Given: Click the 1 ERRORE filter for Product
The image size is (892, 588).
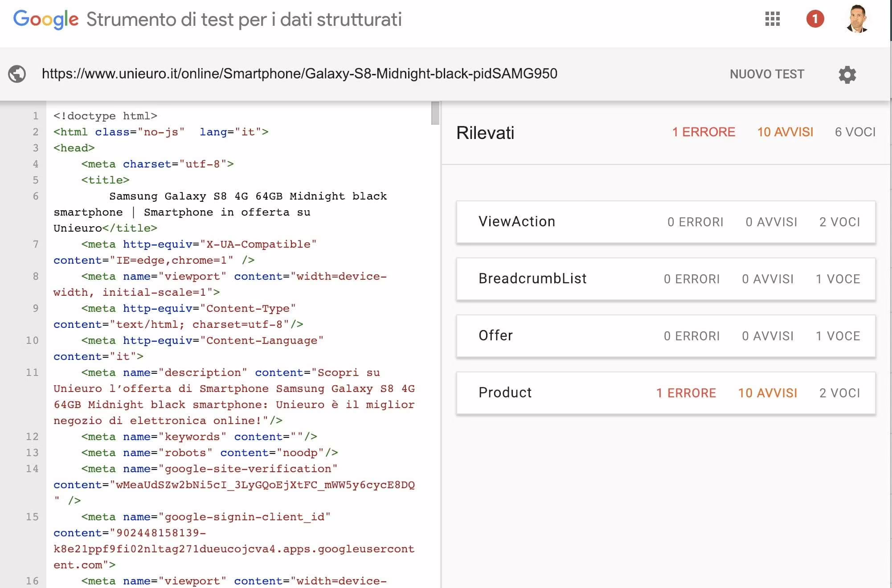Looking at the screenshot, I should tap(686, 393).
